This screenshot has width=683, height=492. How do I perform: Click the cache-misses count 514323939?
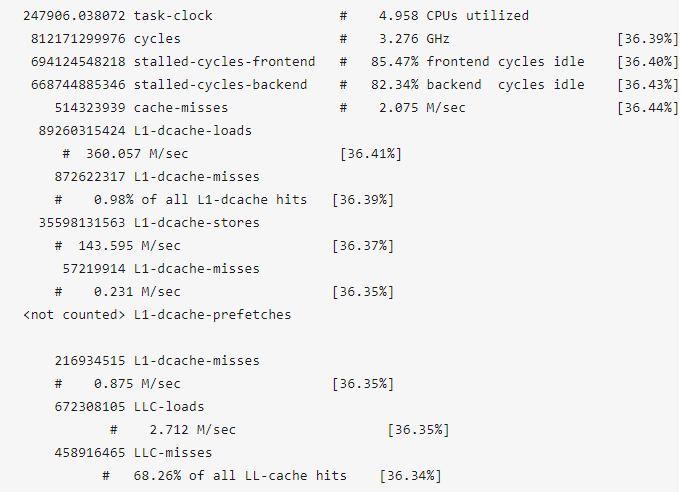click(89, 108)
